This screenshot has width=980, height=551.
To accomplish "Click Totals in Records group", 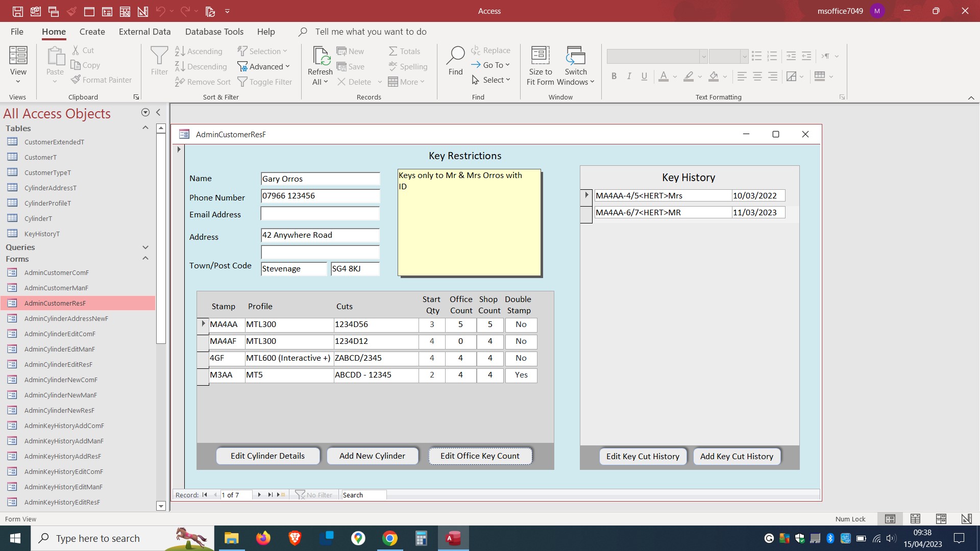I will [404, 51].
